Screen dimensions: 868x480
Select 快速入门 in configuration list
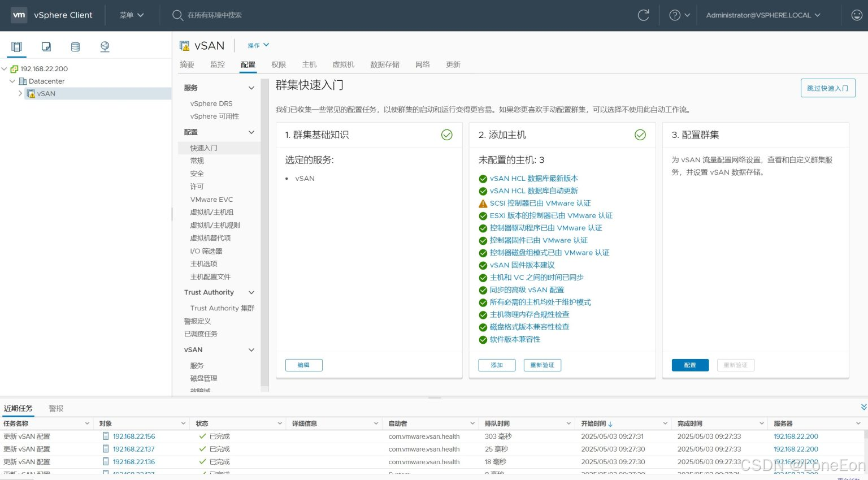coord(203,148)
